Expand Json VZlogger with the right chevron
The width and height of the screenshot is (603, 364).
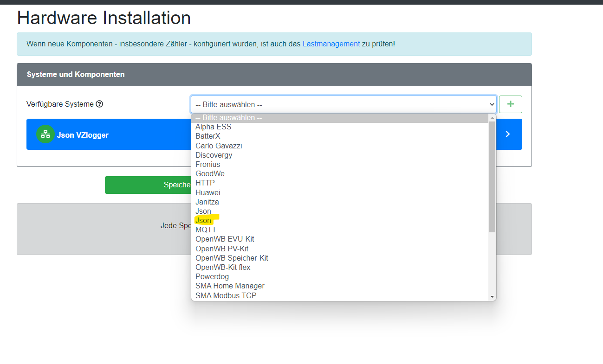pyautogui.click(x=507, y=134)
